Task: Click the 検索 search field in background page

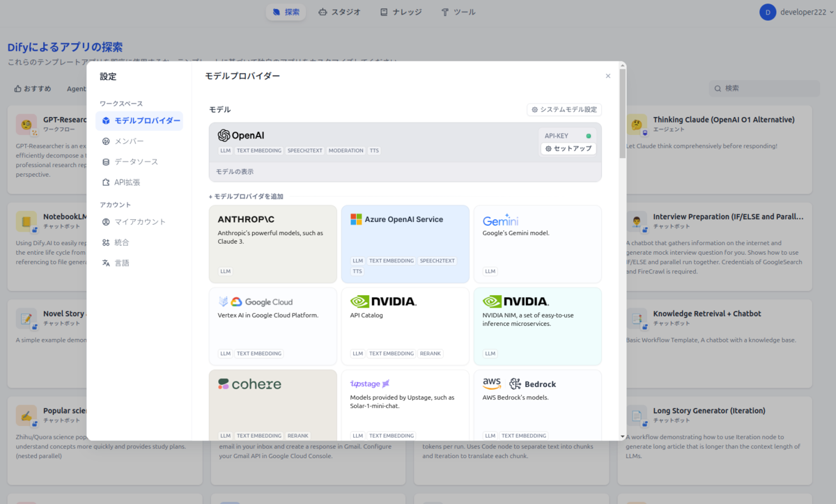Action: pyautogui.click(x=765, y=88)
